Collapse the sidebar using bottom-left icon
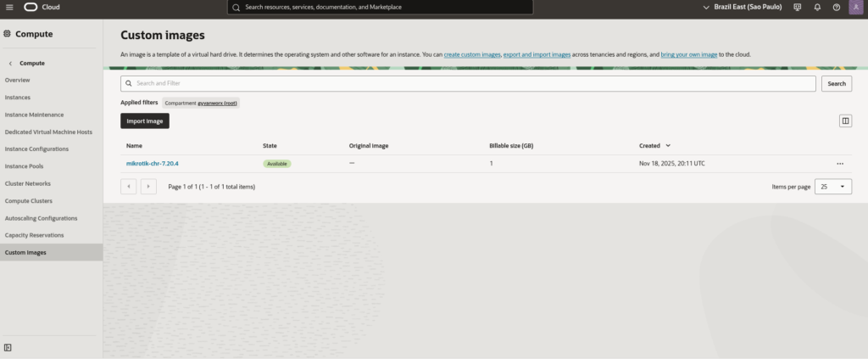The height and width of the screenshot is (359, 868). pyautogui.click(x=8, y=347)
